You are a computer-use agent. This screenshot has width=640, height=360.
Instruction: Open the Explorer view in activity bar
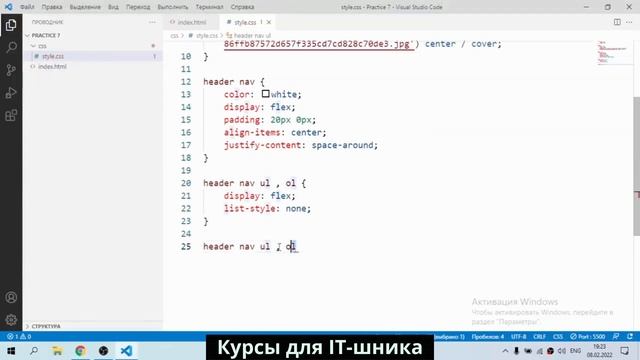[x=11, y=25]
